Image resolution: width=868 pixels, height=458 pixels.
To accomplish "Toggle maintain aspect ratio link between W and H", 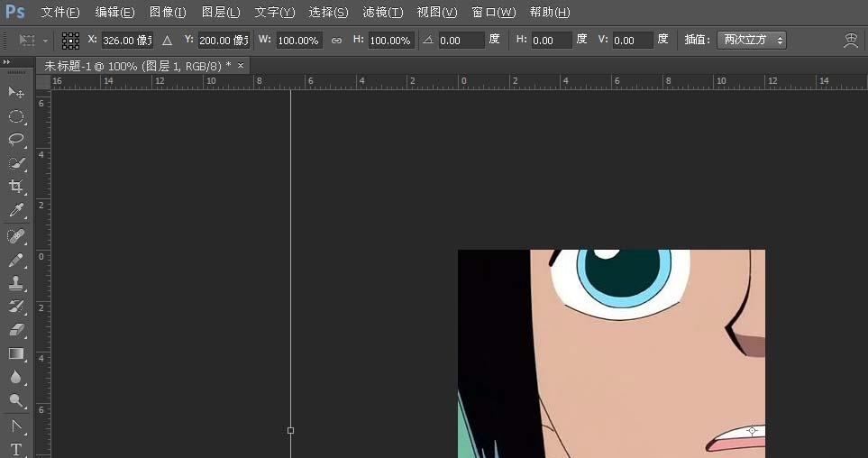I will click(x=336, y=41).
